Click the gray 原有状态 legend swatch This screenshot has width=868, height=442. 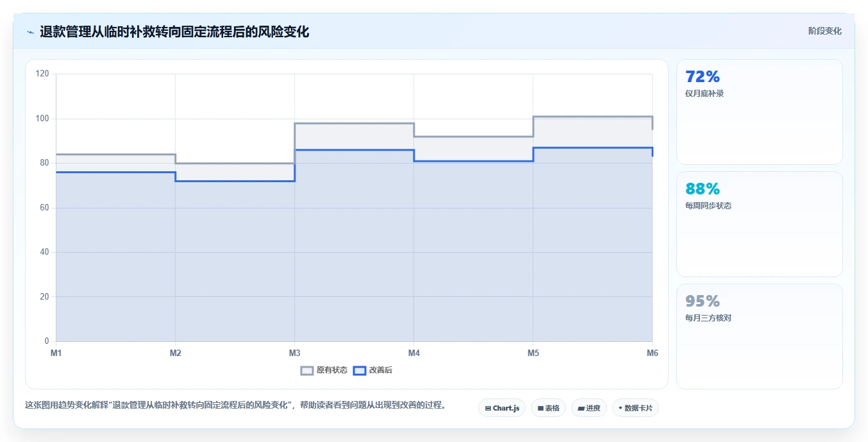pyautogui.click(x=307, y=370)
